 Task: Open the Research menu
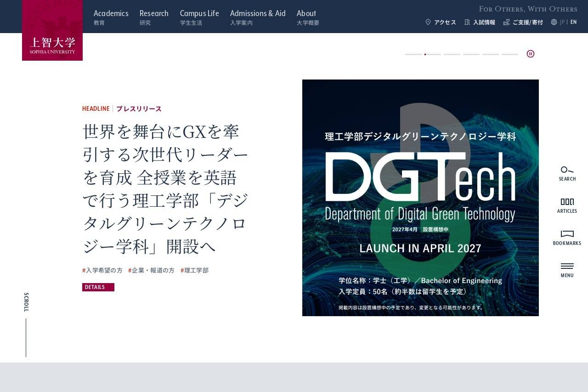[x=154, y=17]
